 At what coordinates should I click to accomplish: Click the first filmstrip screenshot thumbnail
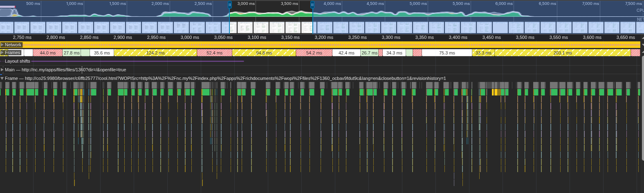point(7,27)
